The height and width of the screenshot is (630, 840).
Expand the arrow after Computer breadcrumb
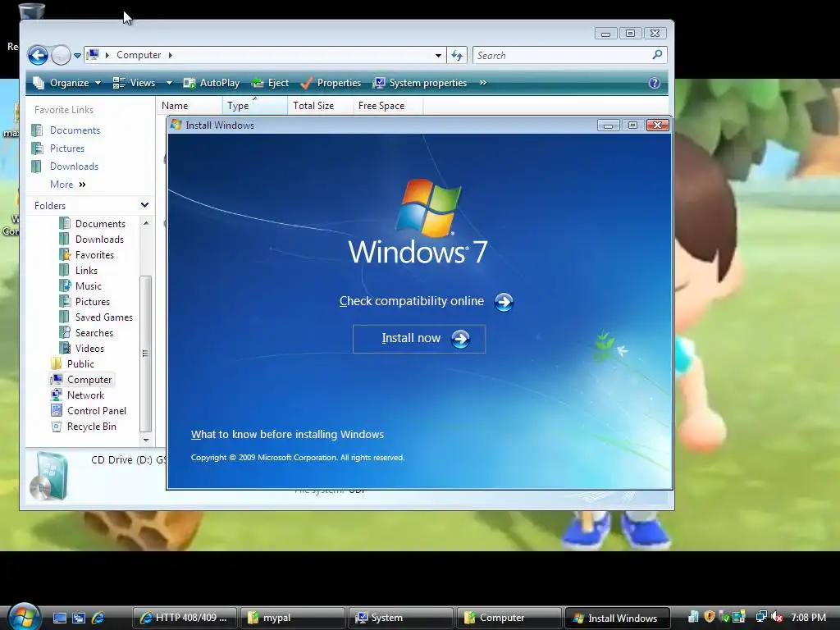pyautogui.click(x=171, y=55)
